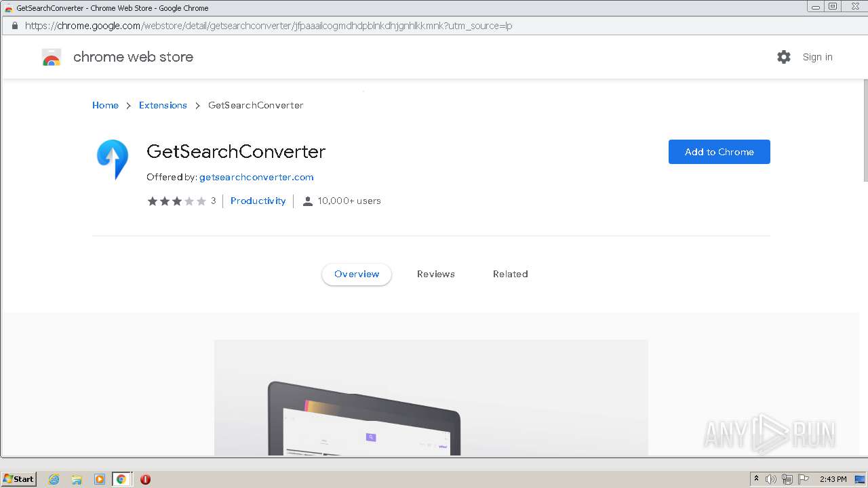Click the clock showing 2:43 PM
This screenshot has height=488, width=868.
[833, 479]
